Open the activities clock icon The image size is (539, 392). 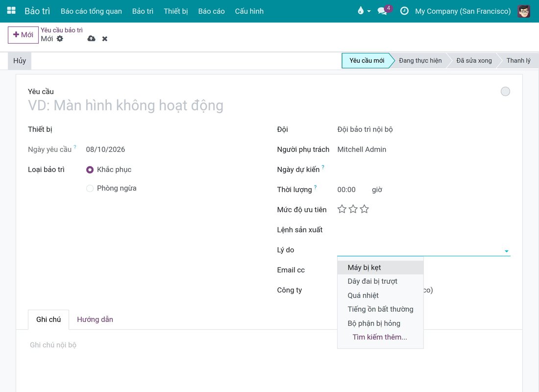point(404,11)
